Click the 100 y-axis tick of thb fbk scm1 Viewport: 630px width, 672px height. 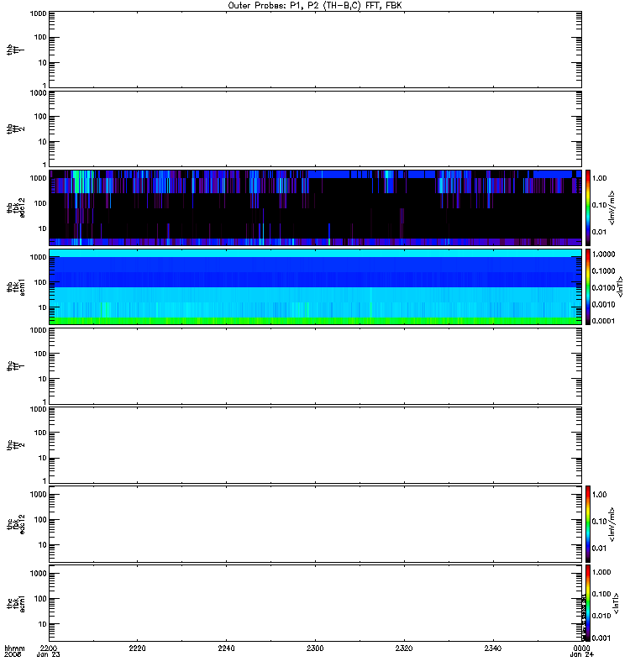click(40, 282)
